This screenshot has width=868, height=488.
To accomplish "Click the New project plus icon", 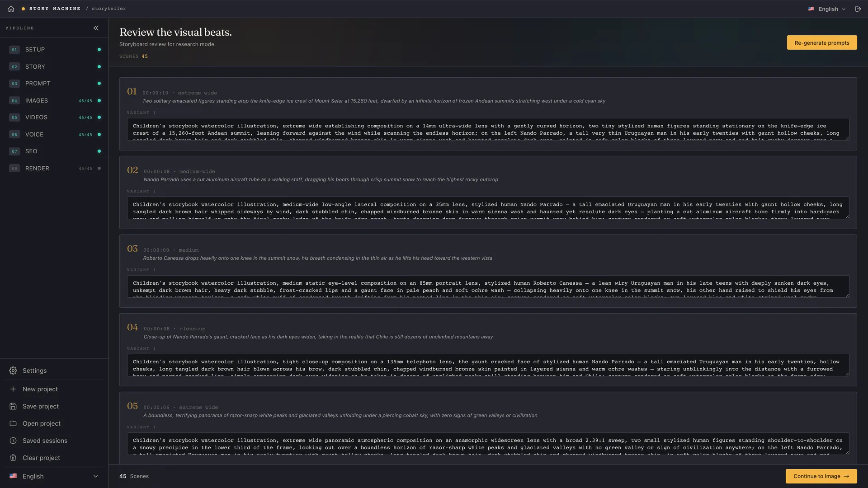I will (x=13, y=389).
